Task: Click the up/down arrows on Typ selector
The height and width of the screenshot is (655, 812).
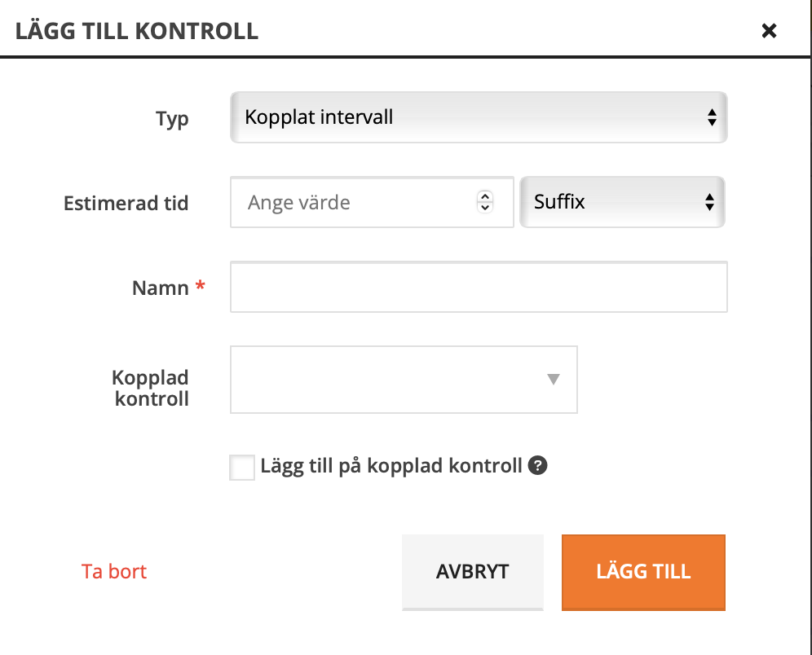Action: (711, 117)
